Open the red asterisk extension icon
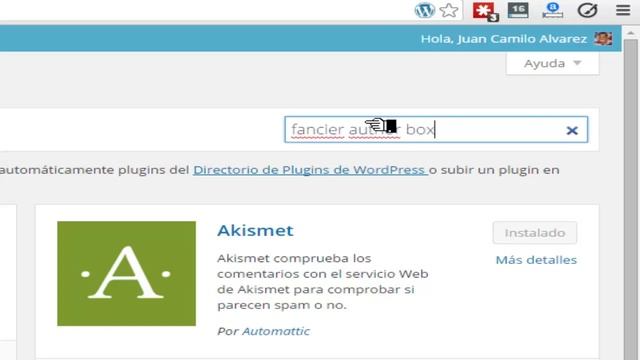This screenshot has height=360, width=640. (x=485, y=11)
